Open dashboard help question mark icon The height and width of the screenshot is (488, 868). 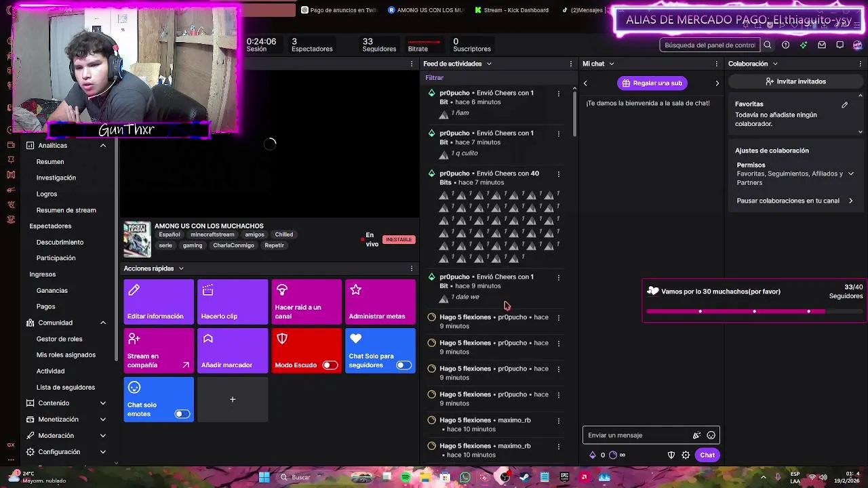tap(785, 45)
